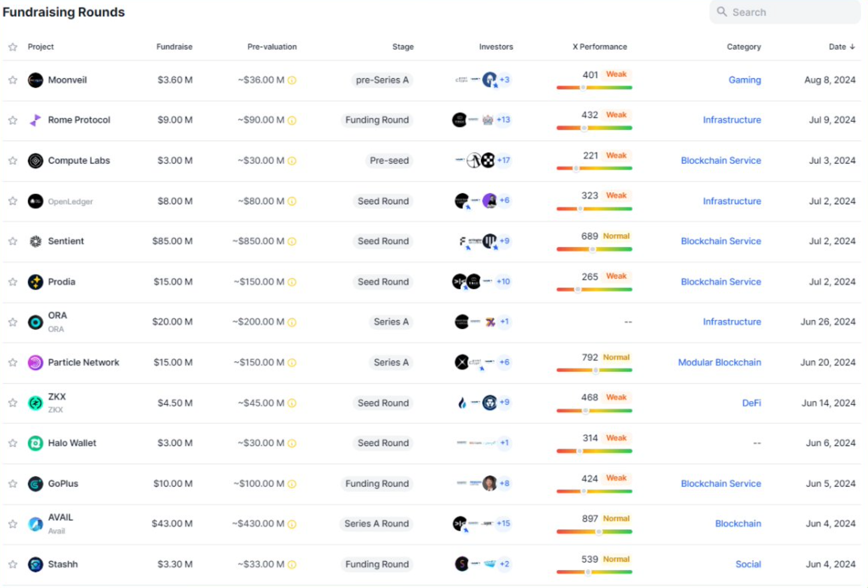Click the Rome Protocol logo icon

click(x=35, y=120)
